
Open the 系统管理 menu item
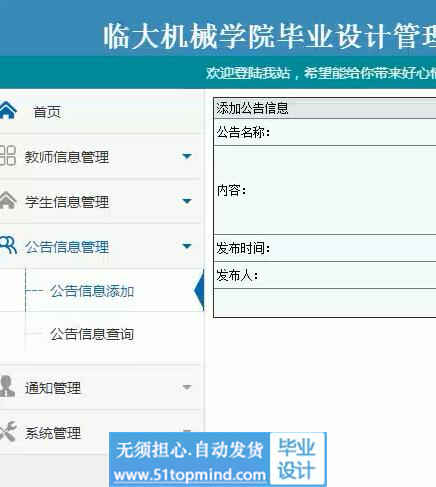(53, 433)
